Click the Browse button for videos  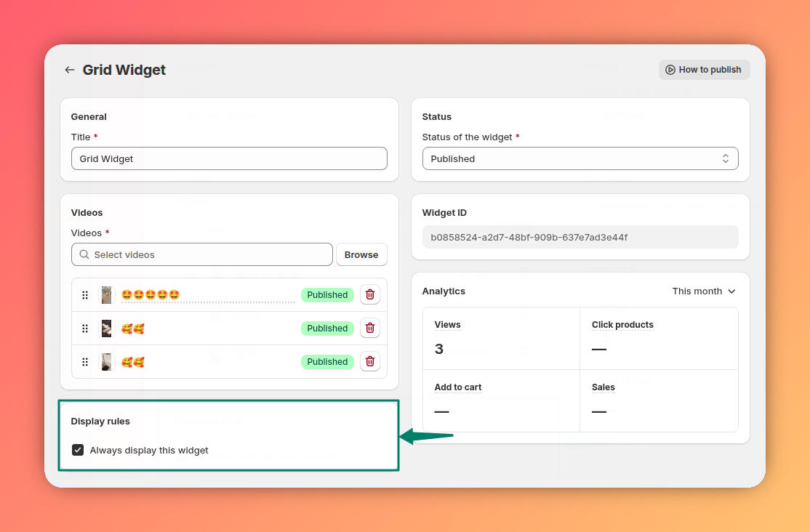[361, 254]
